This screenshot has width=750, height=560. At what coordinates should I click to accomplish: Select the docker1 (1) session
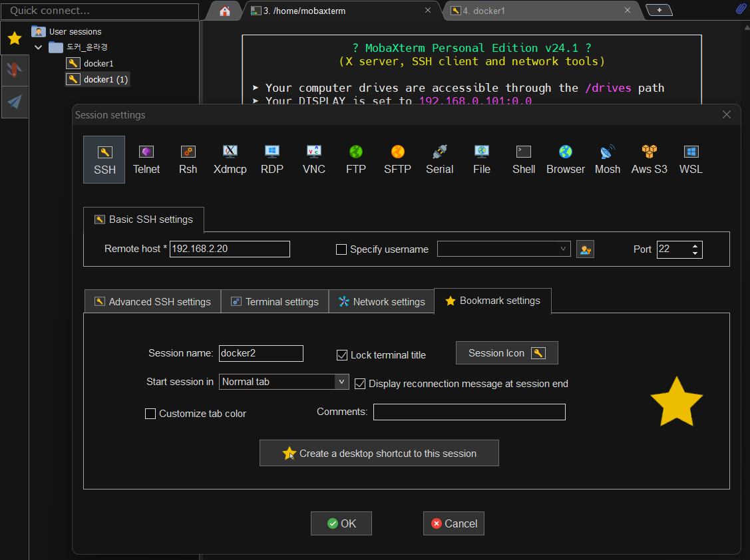(x=98, y=79)
